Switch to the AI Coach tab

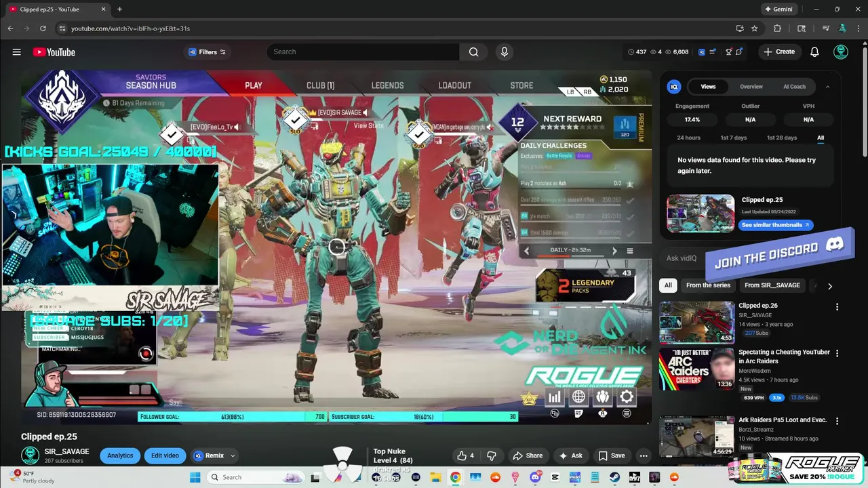click(794, 87)
